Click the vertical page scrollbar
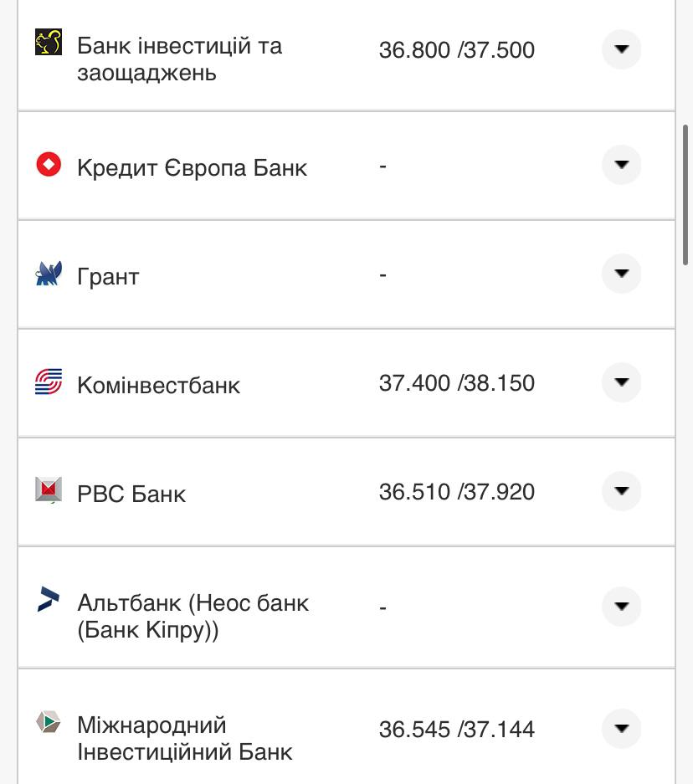The width and height of the screenshot is (693, 784). coord(685,194)
